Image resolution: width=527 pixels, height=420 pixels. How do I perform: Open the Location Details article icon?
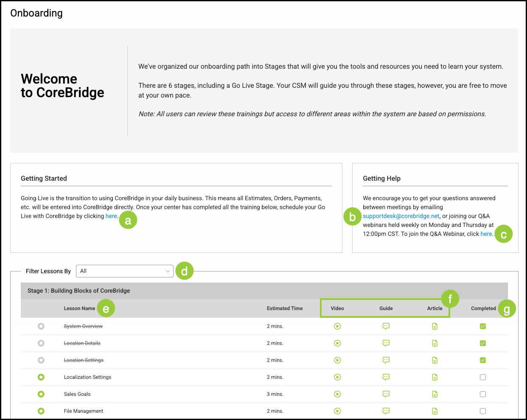435,343
